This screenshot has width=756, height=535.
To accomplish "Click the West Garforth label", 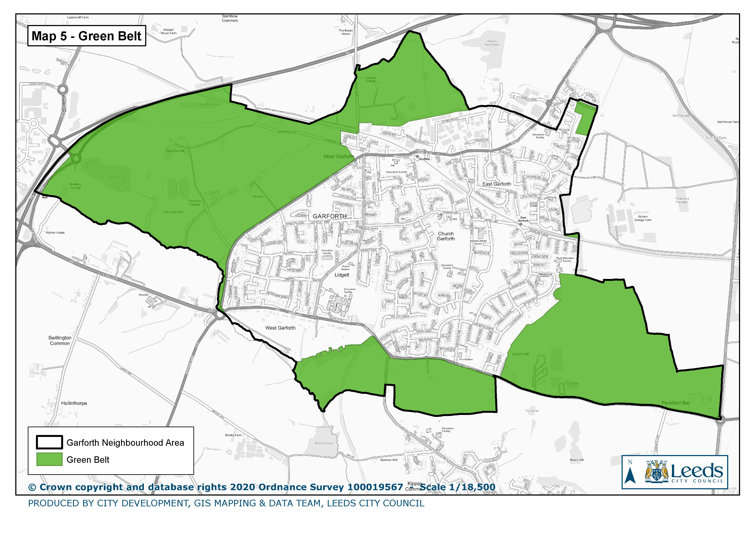I will pyautogui.click(x=280, y=328).
